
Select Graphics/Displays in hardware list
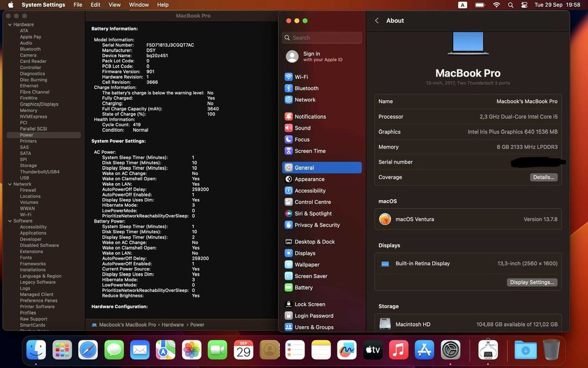point(39,104)
